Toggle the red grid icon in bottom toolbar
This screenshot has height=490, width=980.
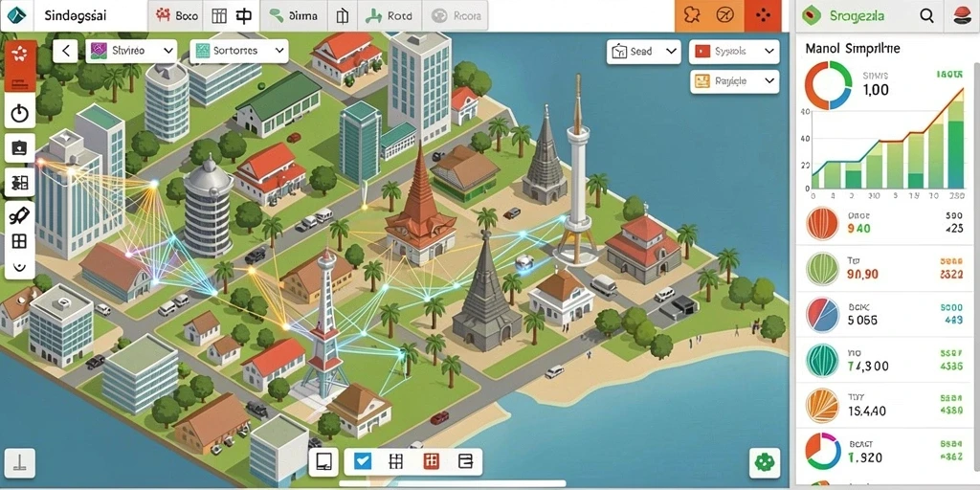432,462
